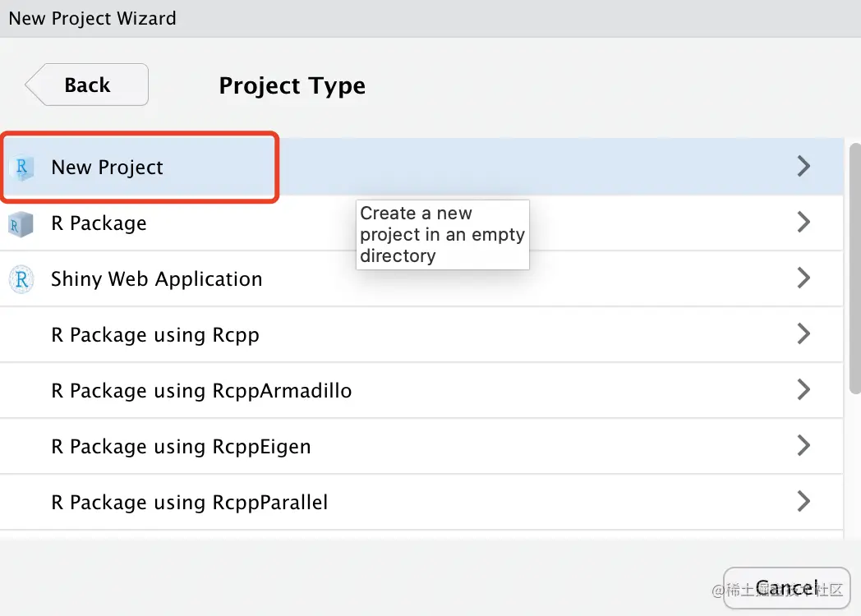Image resolution: width=861 pixels, height=616 pixels.
Task: Cancel the New Project Wizard
Action: click(786, 588)
